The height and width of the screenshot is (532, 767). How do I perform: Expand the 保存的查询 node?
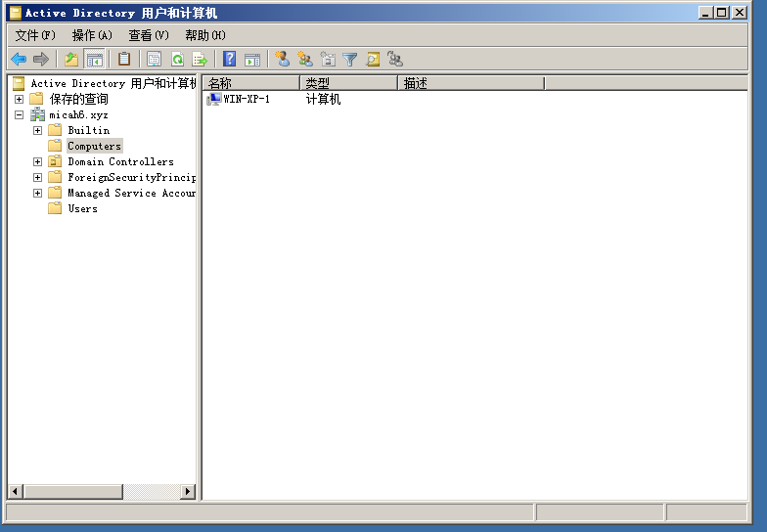[x=20, y=100]
